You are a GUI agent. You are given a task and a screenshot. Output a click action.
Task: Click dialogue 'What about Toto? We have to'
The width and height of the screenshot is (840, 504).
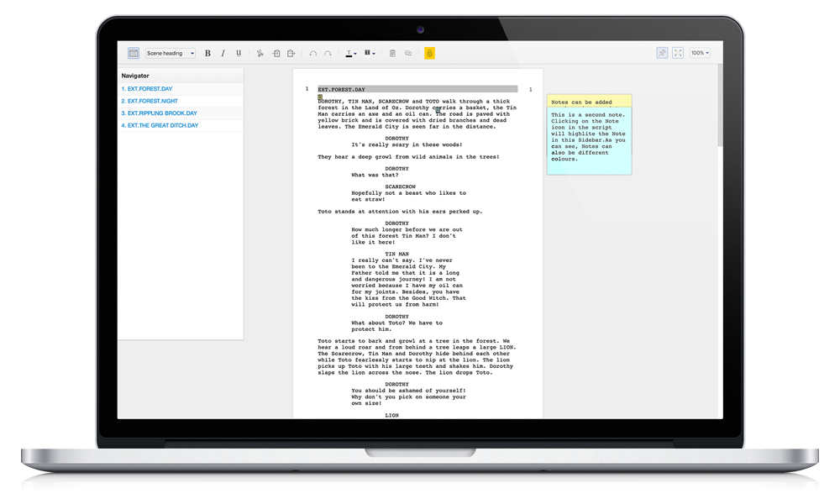(x=396, y=323)
